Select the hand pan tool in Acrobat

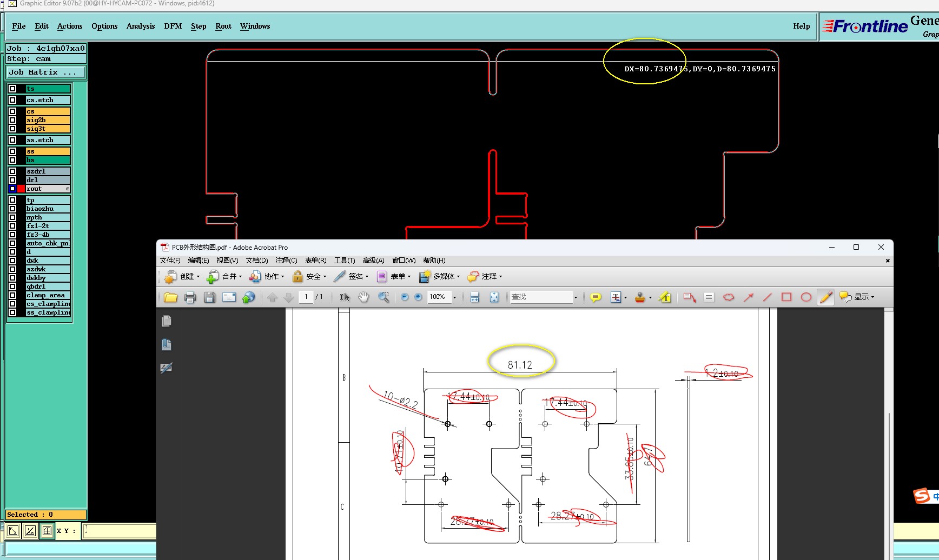363,297
